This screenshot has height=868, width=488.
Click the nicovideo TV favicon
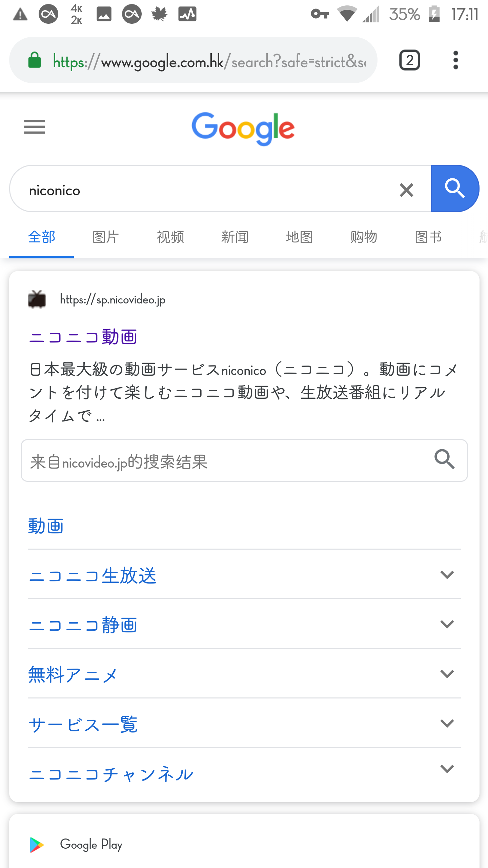tap(37, 299)
